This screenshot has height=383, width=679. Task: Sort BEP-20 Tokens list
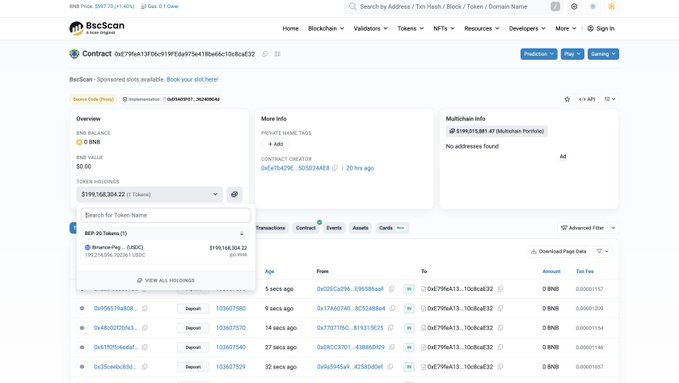[242, 234]
